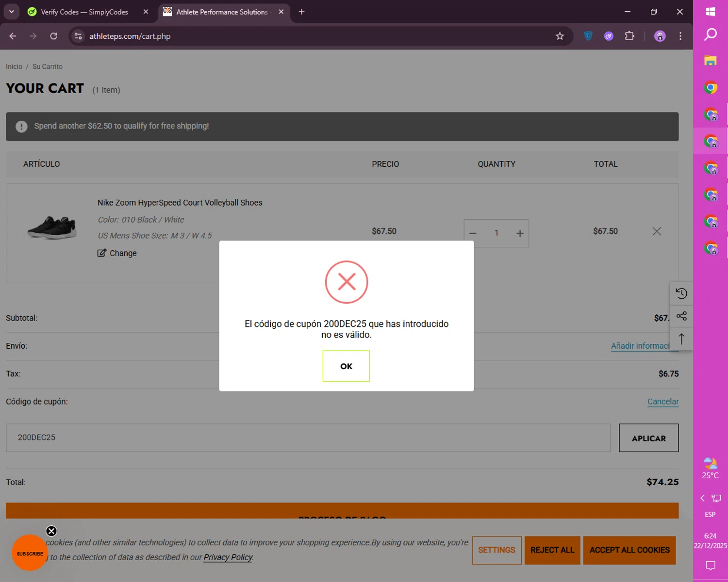Cancel coupon entry via Cancelar link
The image size is (728, 582).
(x=663, y=402)
